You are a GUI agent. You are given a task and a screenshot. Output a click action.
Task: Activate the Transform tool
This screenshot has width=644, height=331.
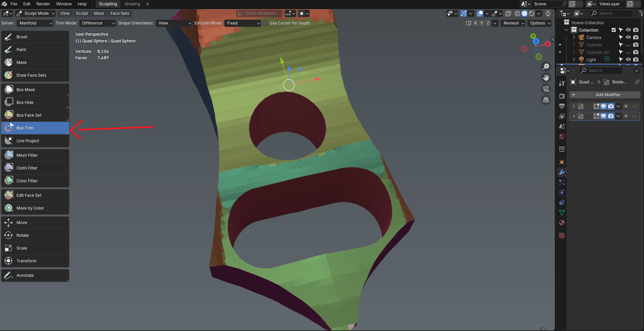(35, 261)
